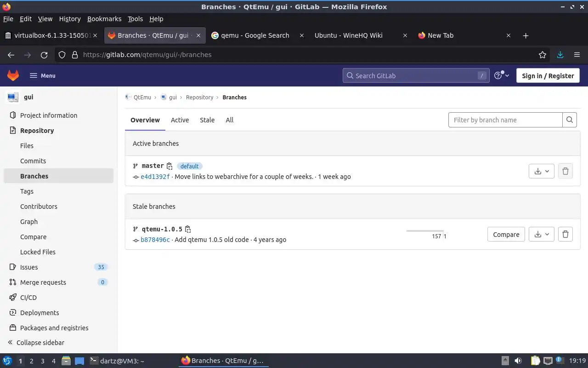Open Firefox application hamburger menu

point(577,55)
